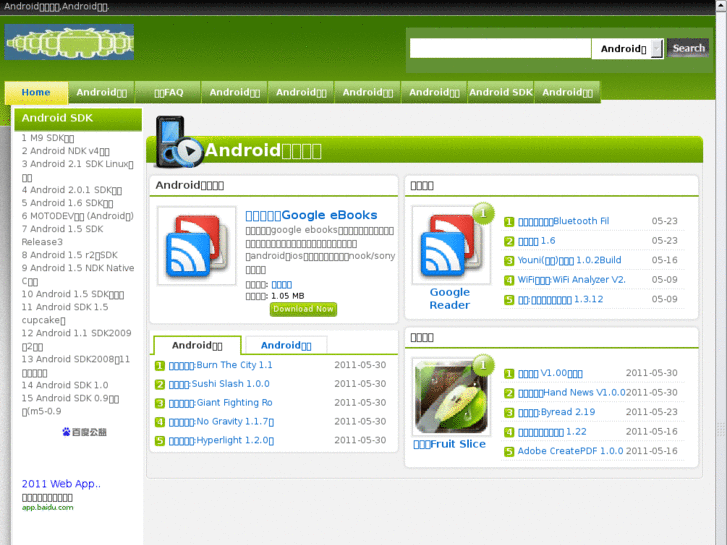Open sidebar item 6 MOTODEV
Image resolution: width=727 pixels, height=545 pixels.
pos(77,216)
